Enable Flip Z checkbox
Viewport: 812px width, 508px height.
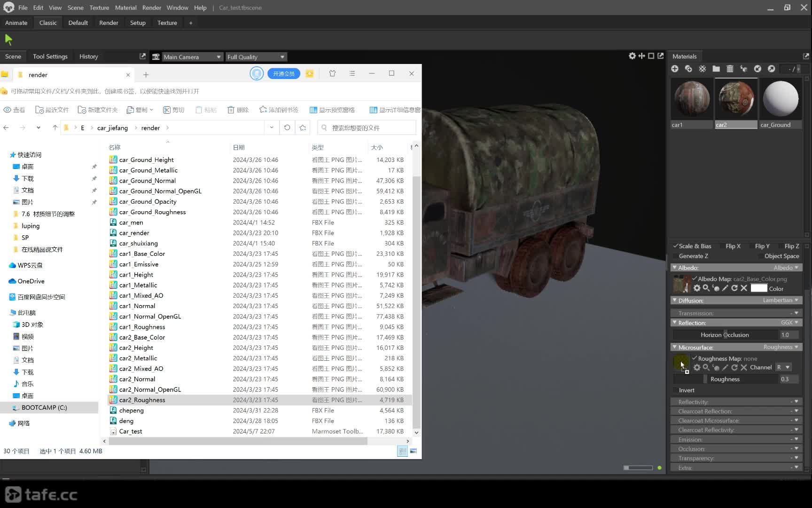(x=781, y=246)
